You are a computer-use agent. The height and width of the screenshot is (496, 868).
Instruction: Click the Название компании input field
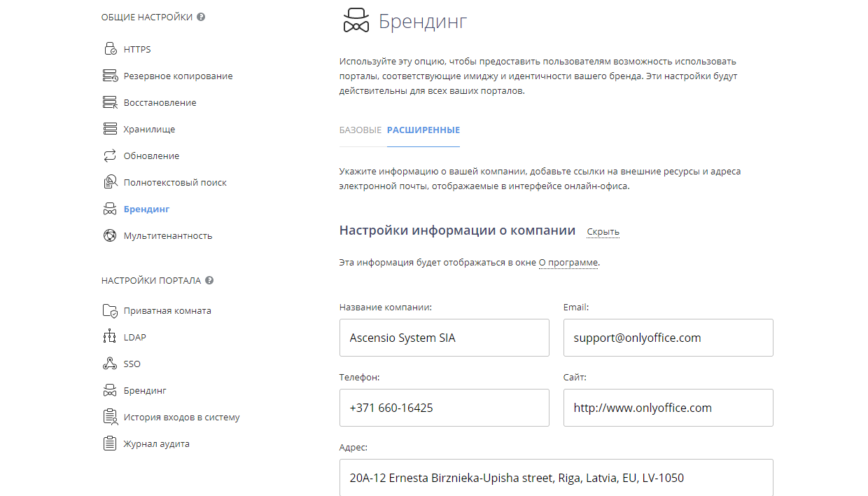click(444, 338)
